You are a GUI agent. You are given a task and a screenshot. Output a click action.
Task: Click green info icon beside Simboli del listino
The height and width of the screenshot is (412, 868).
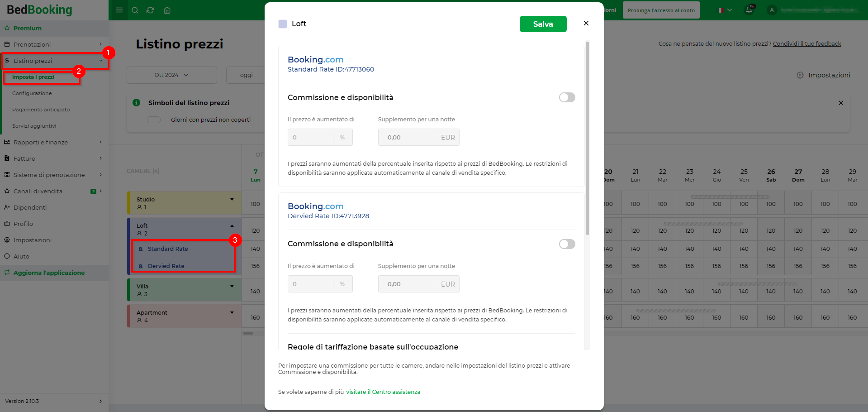click(x=136, y=103)
